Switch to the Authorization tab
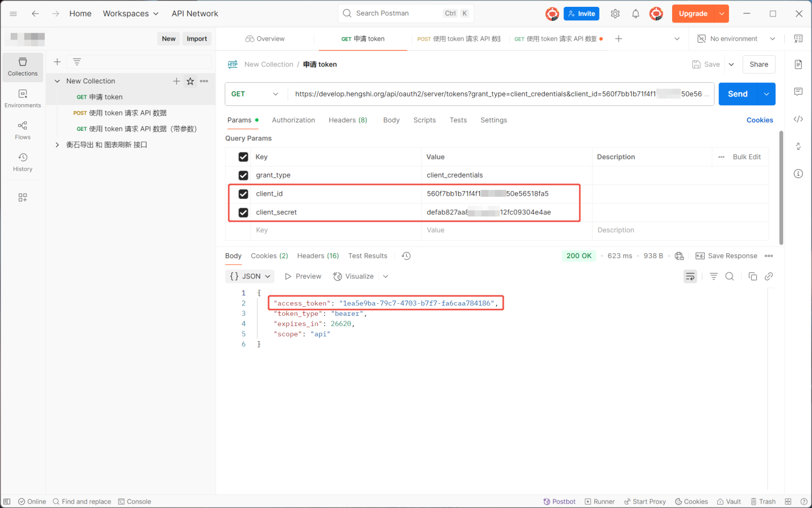Screen dimensions: 812x508 coord(293,120)
